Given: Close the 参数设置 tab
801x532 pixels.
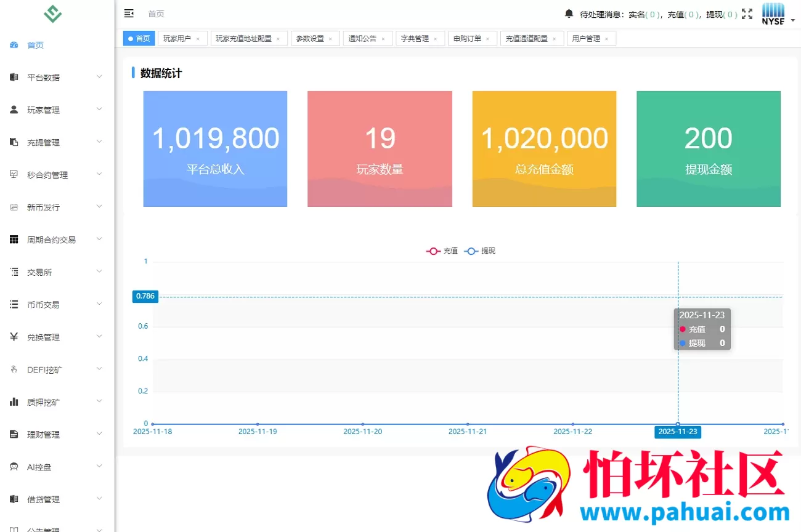Looking at the screenshot, I should [330, 39].
